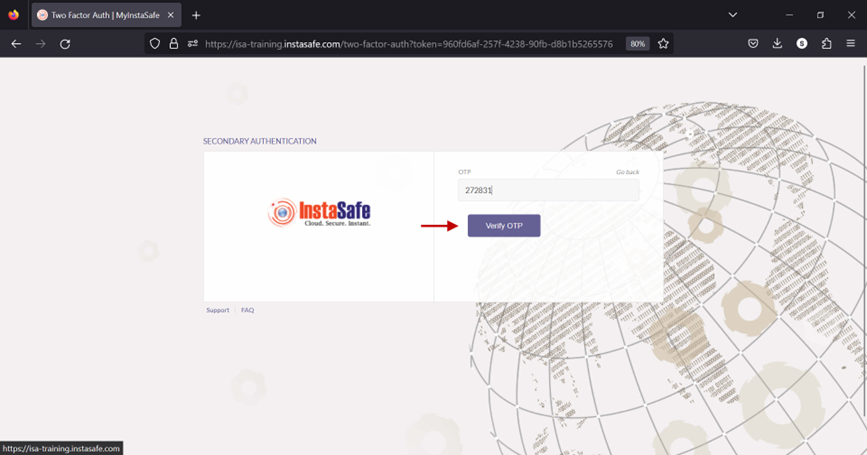The width and height of the screenshot is (867, 455).
Task: Open site permissions icon in address bar
Action: [192, 44]
